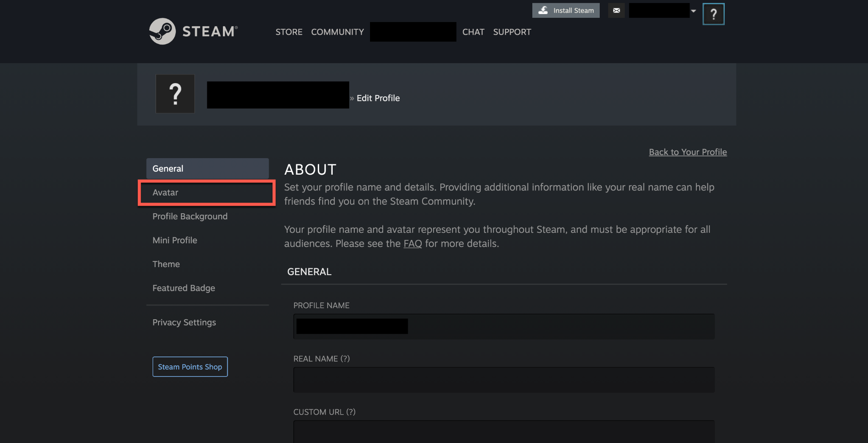Open the envelope notifications icon
868x443 pixels.
click(x=616, y=11)
